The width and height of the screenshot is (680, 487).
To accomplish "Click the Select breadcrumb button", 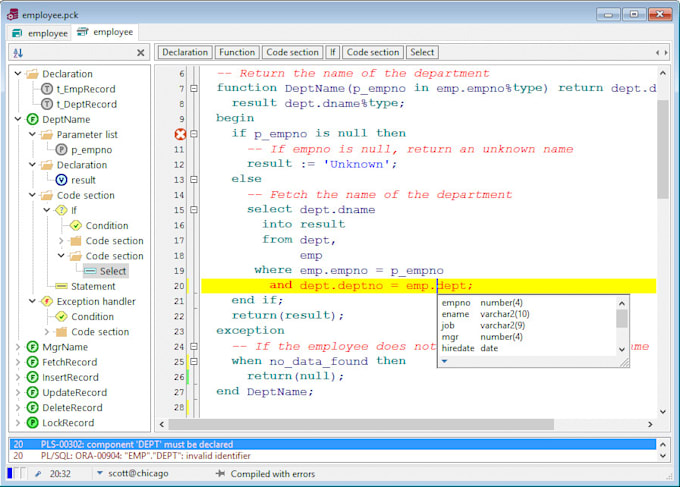I will [x=422, y=52].
